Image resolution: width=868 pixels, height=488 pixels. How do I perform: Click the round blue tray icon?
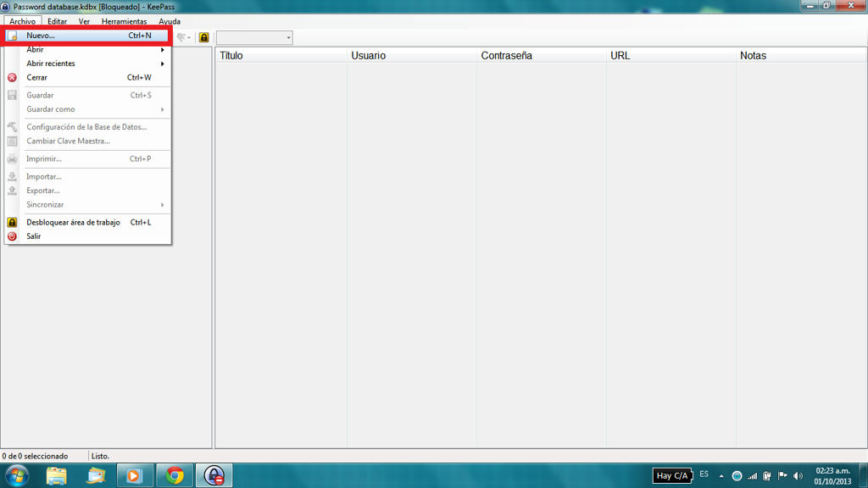coord(737,476)
